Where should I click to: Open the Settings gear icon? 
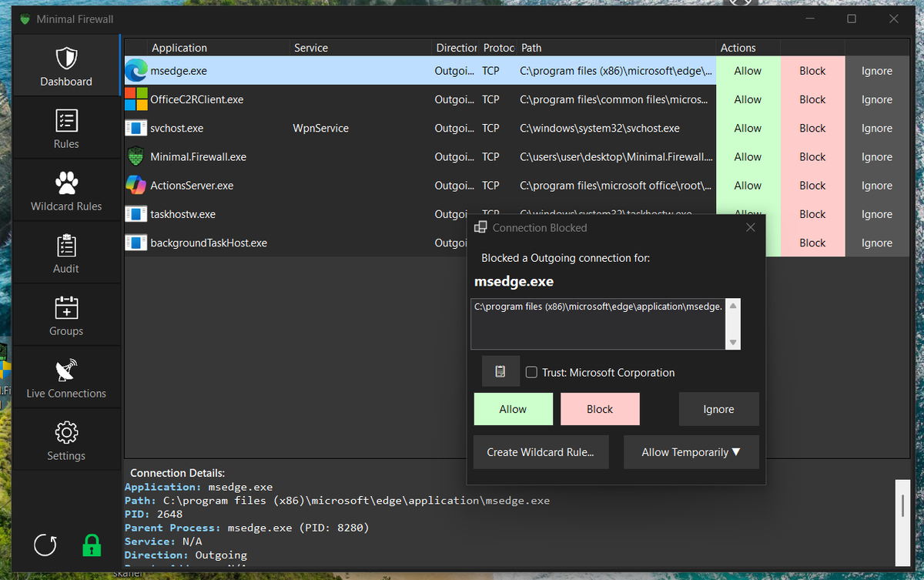[x=66, y=432]
